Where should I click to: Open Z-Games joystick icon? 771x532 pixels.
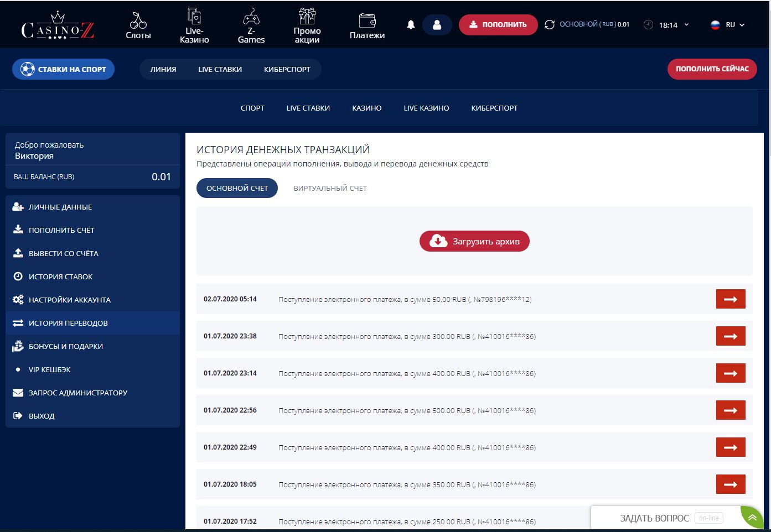point(251,16)
